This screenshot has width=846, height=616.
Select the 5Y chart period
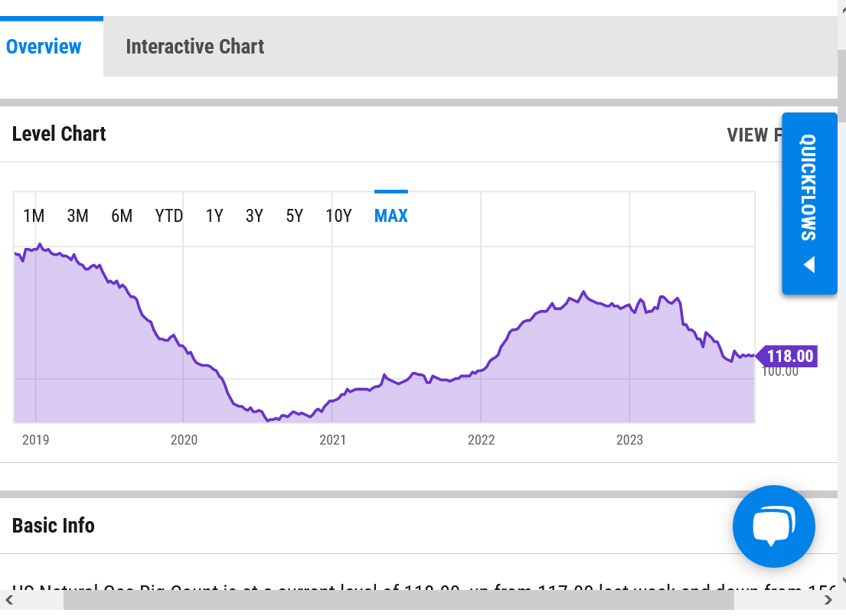295,216
